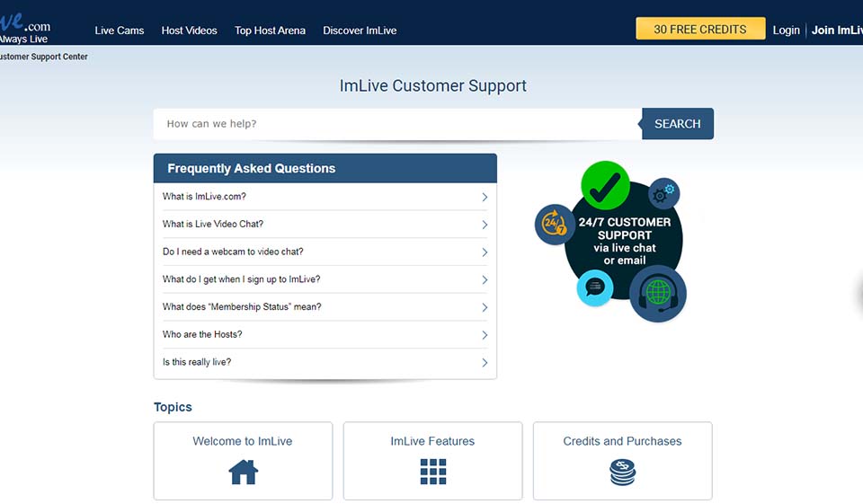
Task: Click the coins icon under Credits and Purchases
Action: 622,472
